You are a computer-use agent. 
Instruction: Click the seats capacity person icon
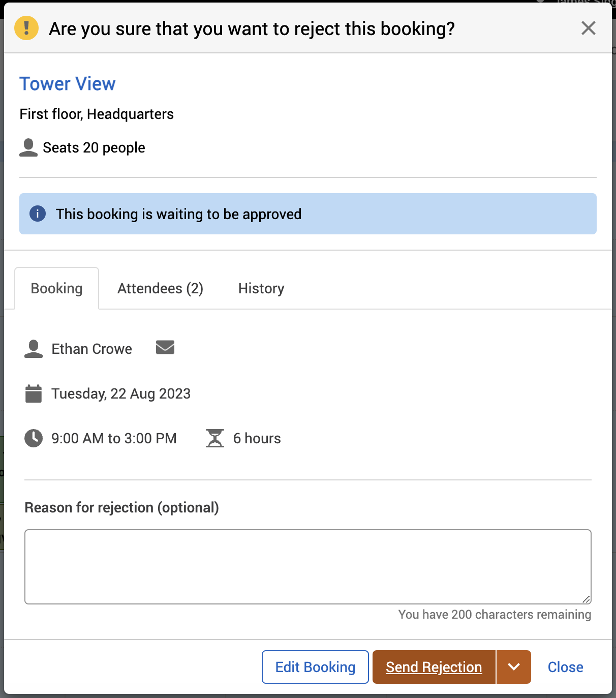coord(28,147)
